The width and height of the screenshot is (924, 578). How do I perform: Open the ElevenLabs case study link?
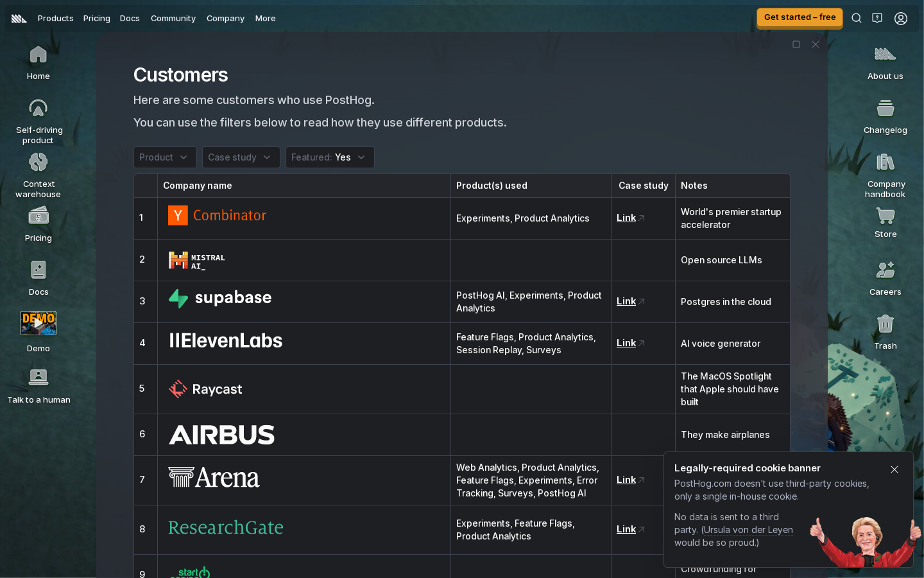click(x=630, y=343)
